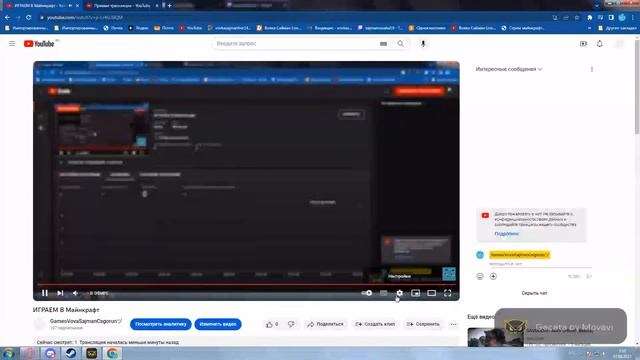The image size is (640, 360).
Task: Click the chat plus circle icon
Action: click(x=493, y=276)
